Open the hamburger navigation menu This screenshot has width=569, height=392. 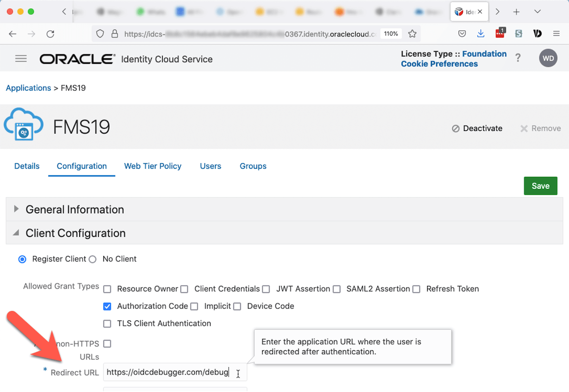click(21, 59)
